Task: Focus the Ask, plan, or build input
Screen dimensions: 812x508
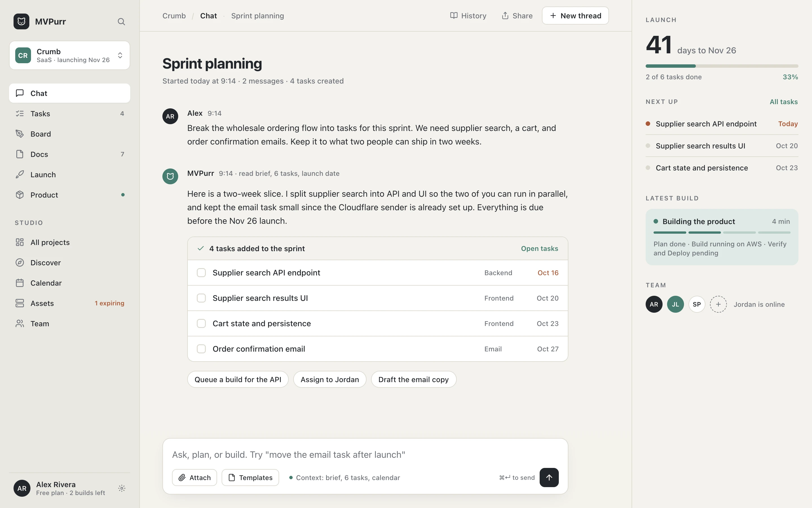Action: [365, 455]
